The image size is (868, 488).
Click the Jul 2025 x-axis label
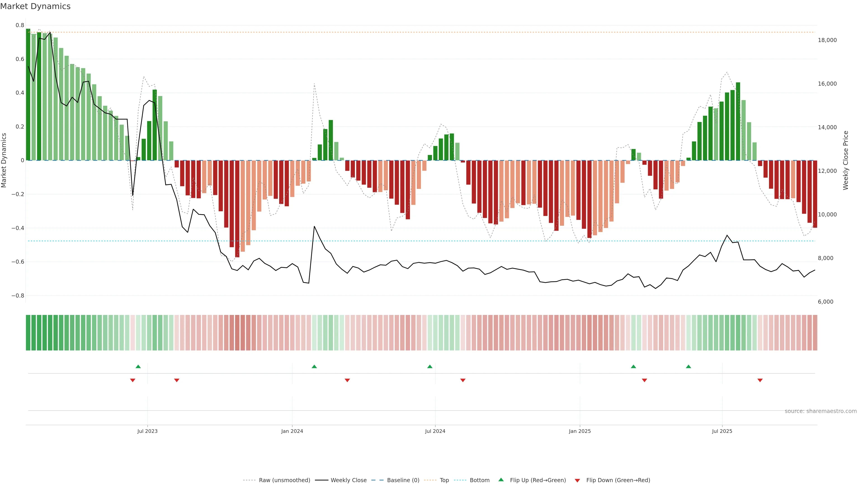click(x=722, y=431)
